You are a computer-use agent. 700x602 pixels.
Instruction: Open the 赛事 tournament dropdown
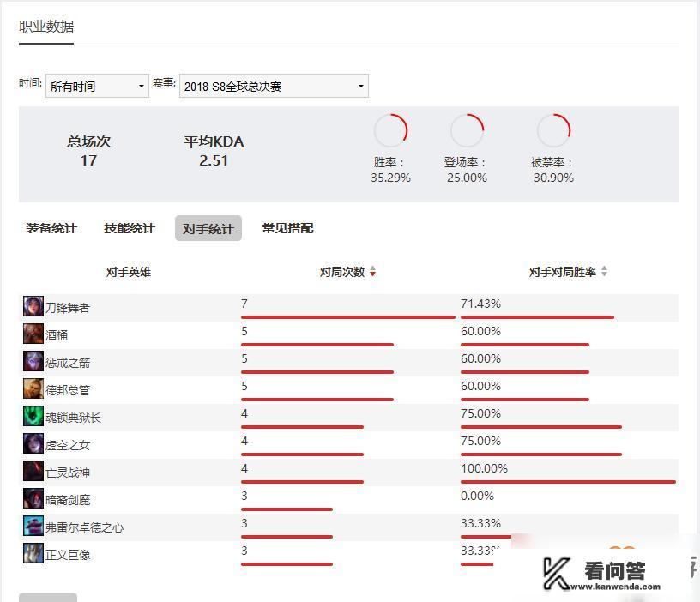point(273,86)
